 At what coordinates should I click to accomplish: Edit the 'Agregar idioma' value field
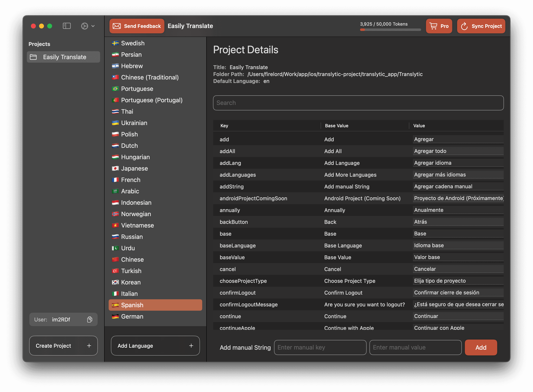point(458,163)
